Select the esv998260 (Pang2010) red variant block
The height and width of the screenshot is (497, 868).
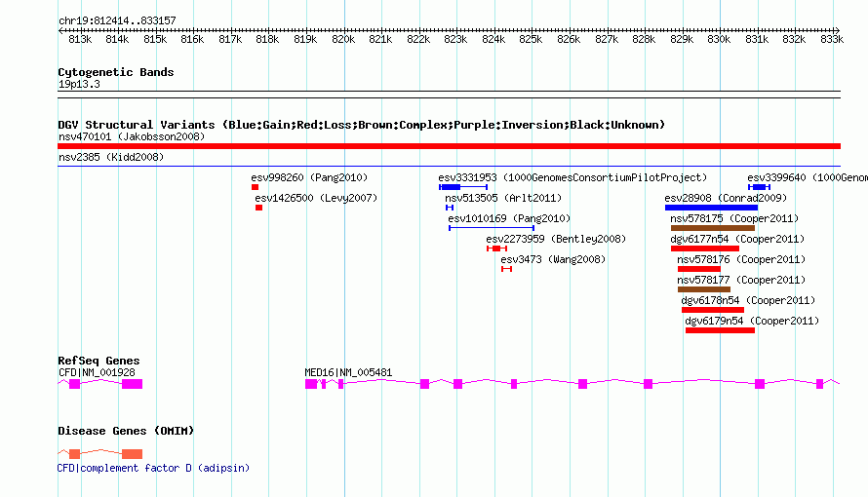point(255,187)
